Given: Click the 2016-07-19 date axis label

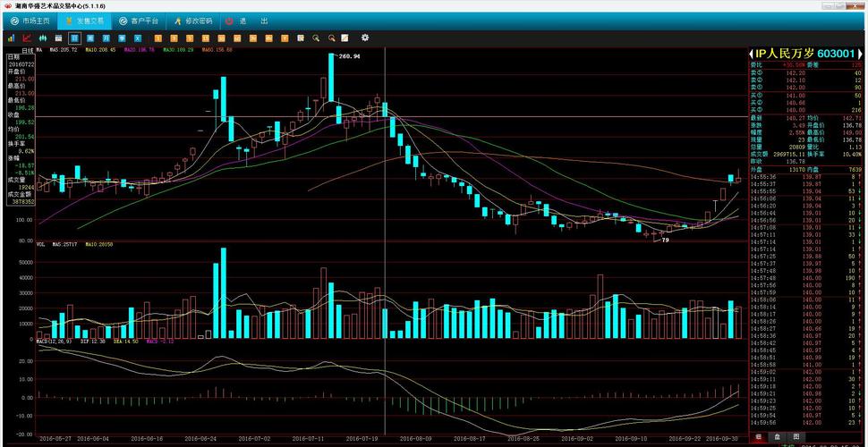Looking at the screenshot, I should click(362, 437).
